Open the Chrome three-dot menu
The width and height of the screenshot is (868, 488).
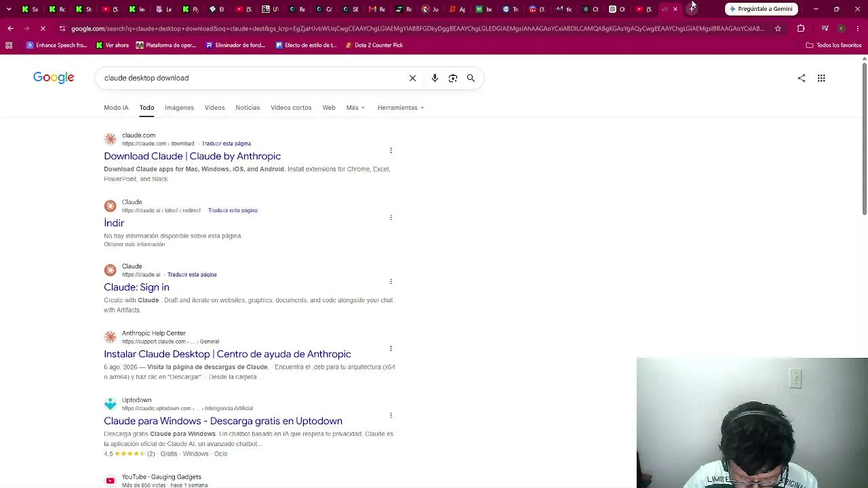coord(857,28)
